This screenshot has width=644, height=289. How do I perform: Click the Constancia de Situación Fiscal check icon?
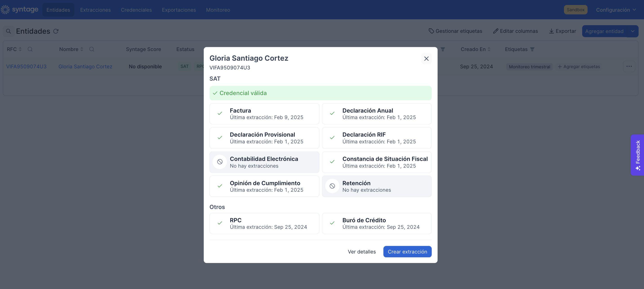tap(332, 162)
